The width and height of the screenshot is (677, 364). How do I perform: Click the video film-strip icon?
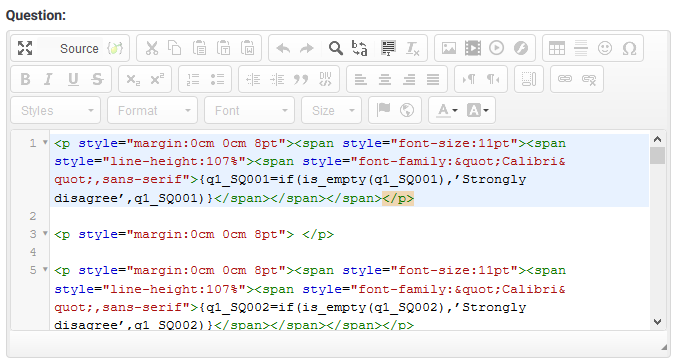473,48
